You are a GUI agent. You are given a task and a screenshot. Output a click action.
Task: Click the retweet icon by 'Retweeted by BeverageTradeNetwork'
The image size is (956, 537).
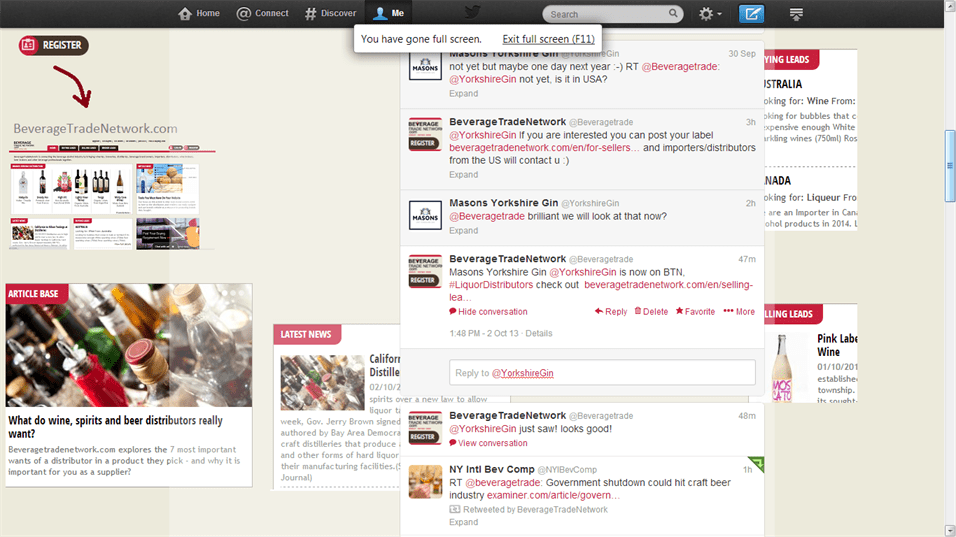click(x=455, y=510)
